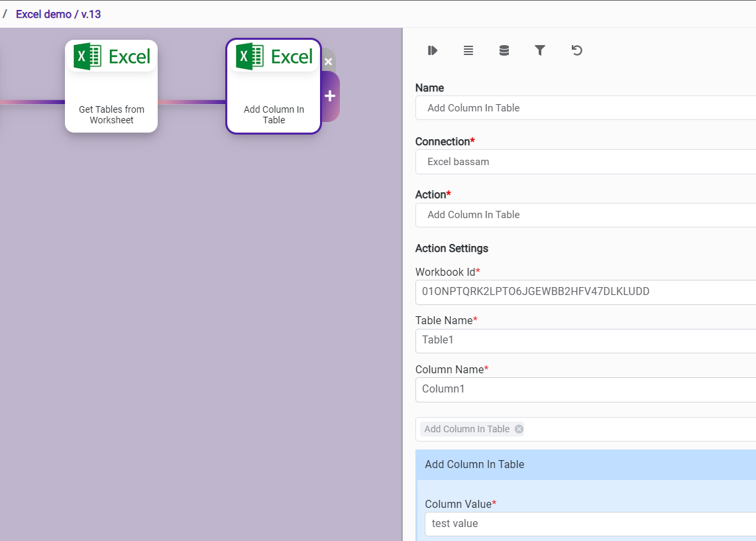This screenshot has height=541, width=756.
Task: Click into the Name text field
Action: click(583, 108)
